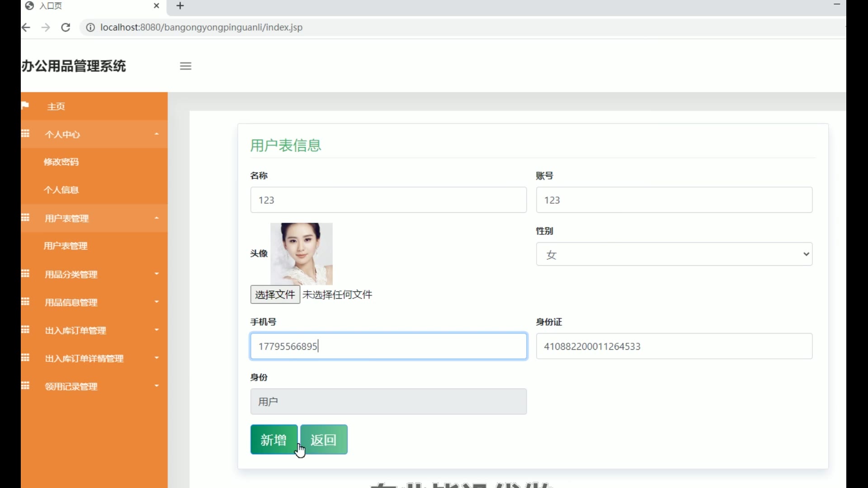Click the 新增 submit button
This screenshot has height=488, width=868.
[x=274, y=439]
